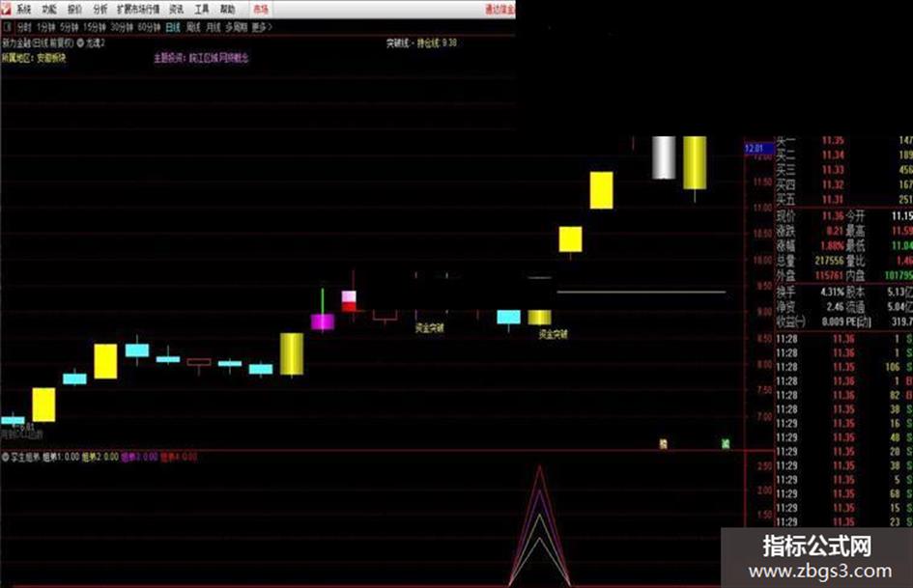Click the round icon before 龙魂2
913x588 pixels.
tap(80, 42)
